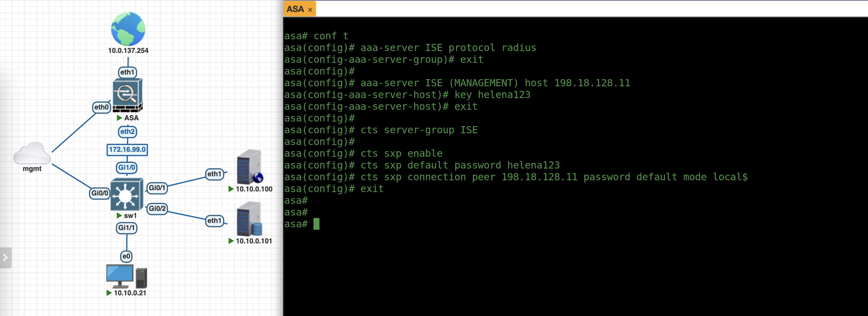This screenshot has width=868, height=316.
Task: Click the 172.16.99.0 network label
Action: click(x=127, y=149)
